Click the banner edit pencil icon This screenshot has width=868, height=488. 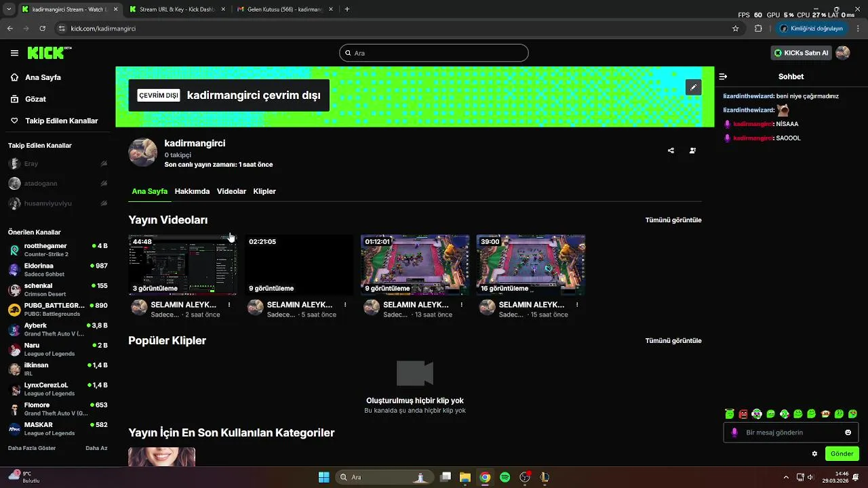(x=693, y=87)
